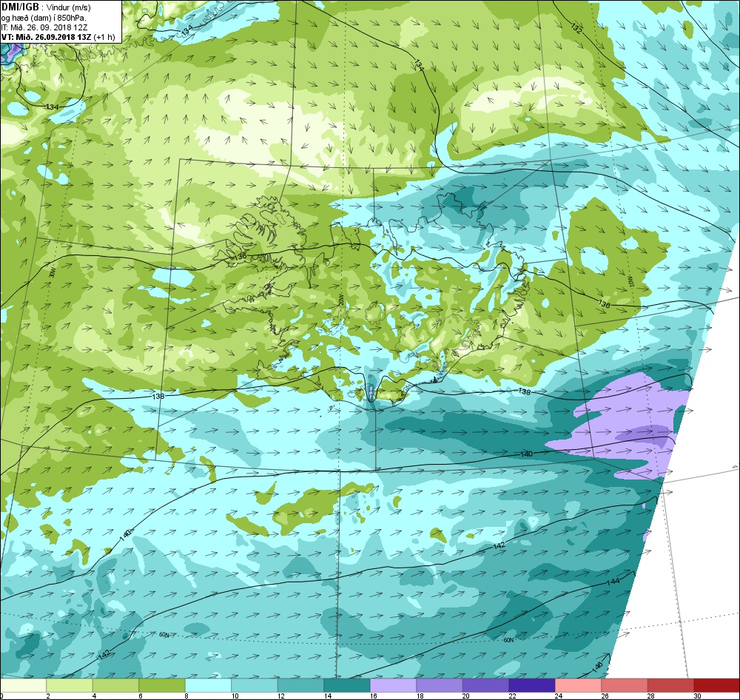
Task: Click the 'DMI/IGB : Vindur (m/s)' title
Action: [46, 7]
